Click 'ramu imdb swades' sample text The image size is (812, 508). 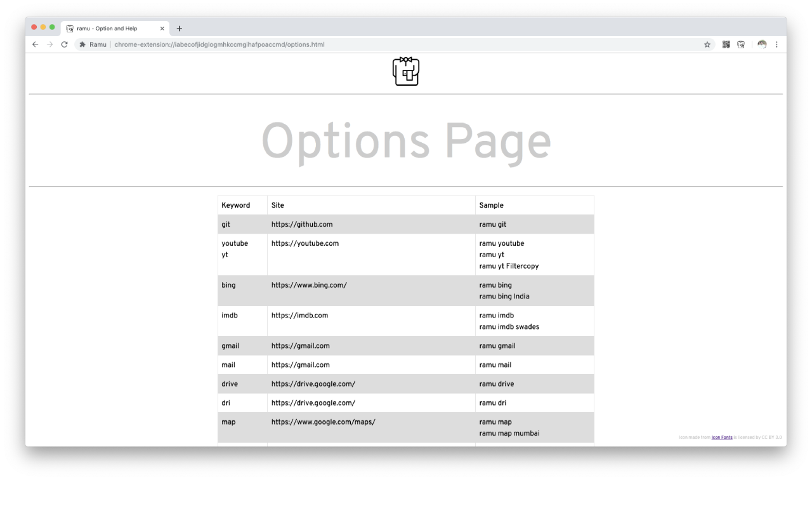tap(509, 327)
